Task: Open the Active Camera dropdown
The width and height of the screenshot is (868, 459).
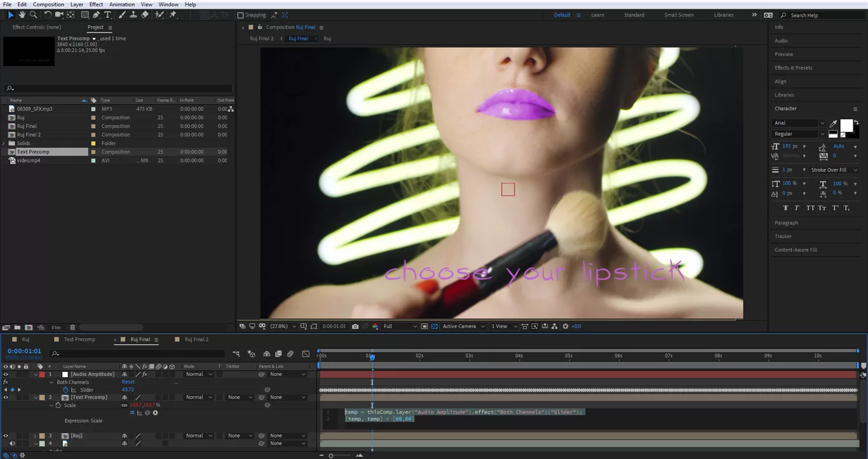Action: click(463, 326)
